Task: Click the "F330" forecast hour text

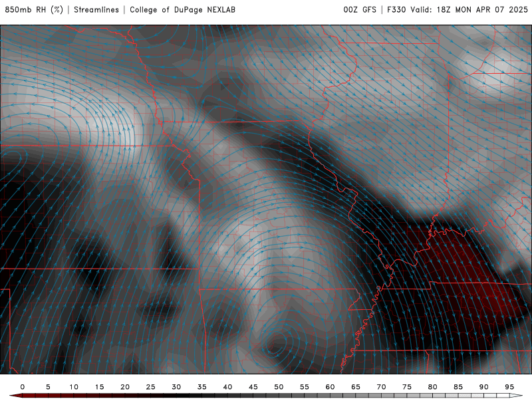Action: pos(396,9)
